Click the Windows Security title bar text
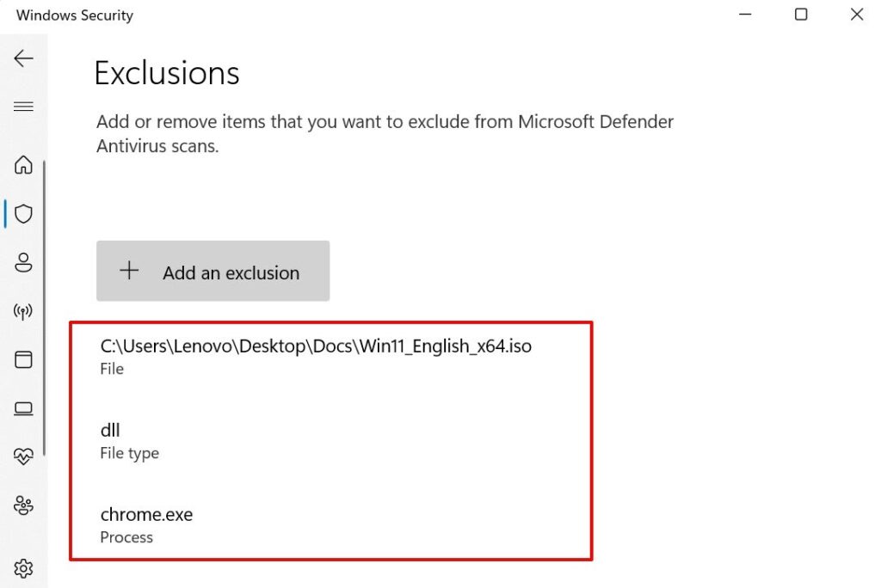This screenshot has height=588, width=881. [75, 15]
